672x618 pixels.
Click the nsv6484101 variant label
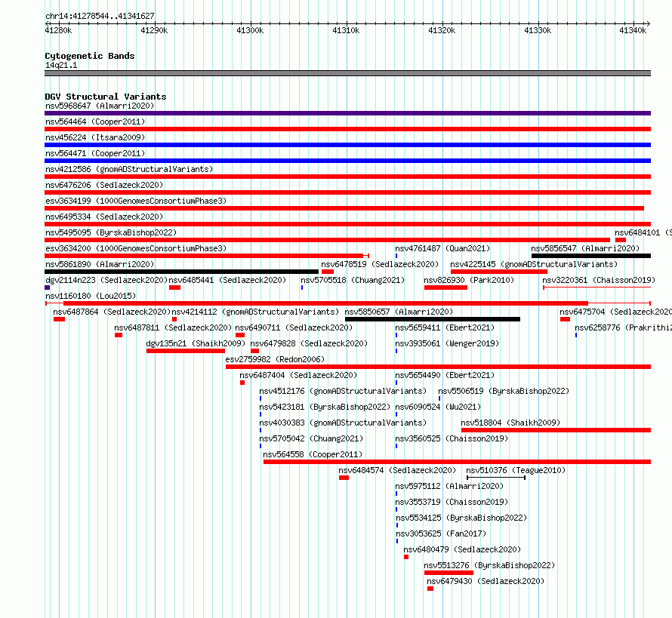click(x=643, y=232)
